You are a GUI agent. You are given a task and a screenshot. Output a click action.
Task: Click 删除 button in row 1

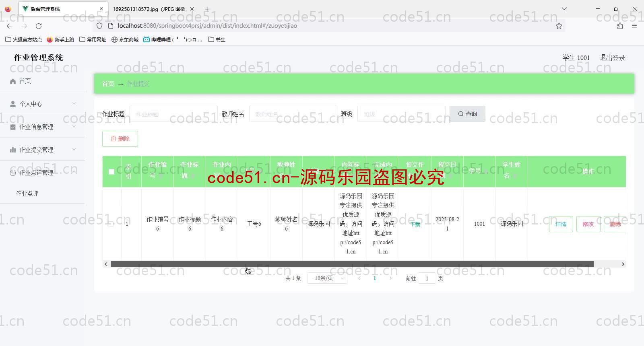click(615, 224)
